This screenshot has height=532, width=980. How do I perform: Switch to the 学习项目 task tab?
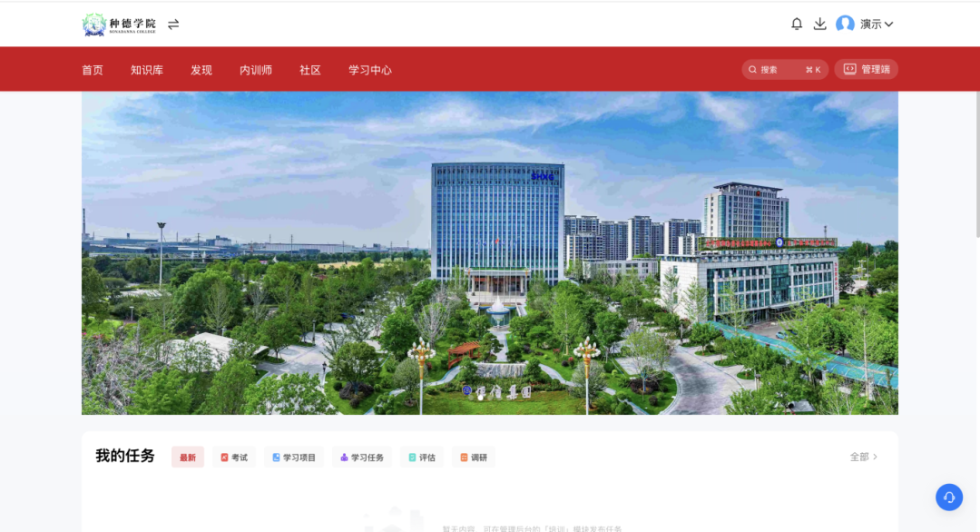tap(294, 458)
